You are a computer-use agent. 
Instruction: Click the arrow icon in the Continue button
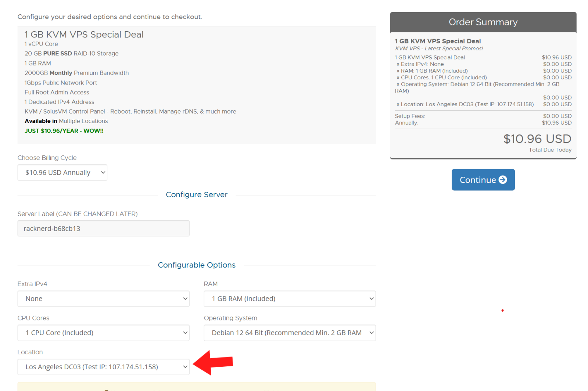point(503,180)
